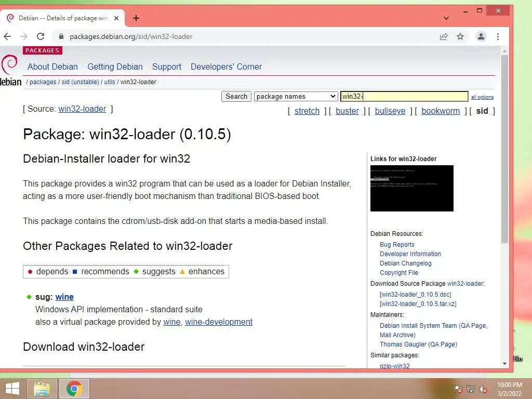Expand the package names dropdown
This screenshot has height=399, width=532.
[296, 96]
